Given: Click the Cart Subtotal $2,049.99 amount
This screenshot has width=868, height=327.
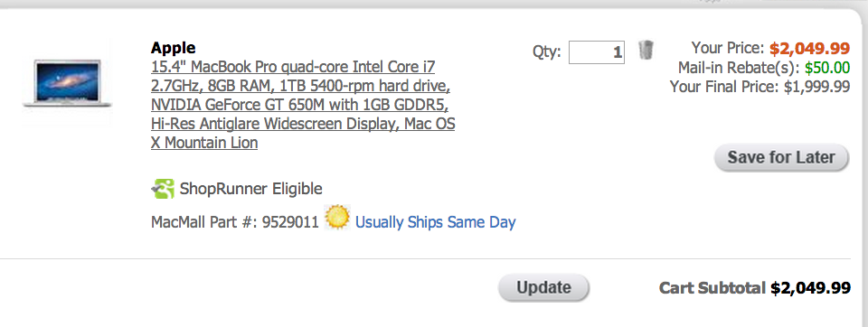Looking at the screenshot, I should pyautogui.click(x=810, y=288).
